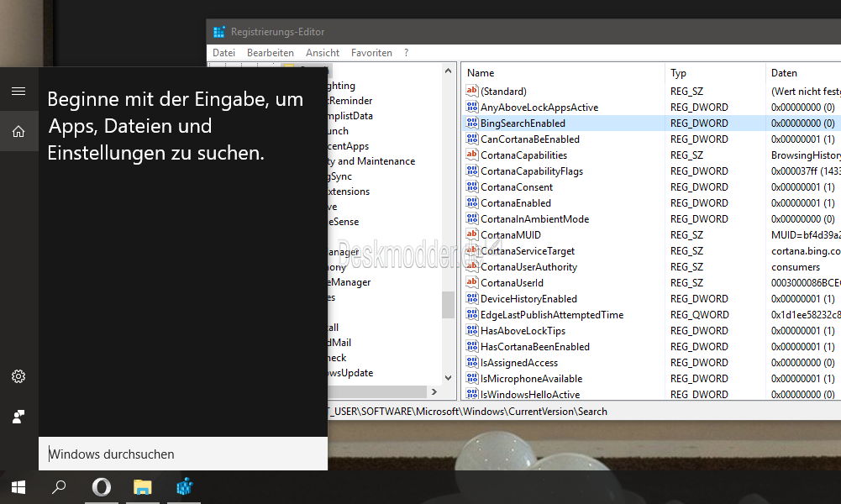Click the Windows Start button
The height and width of the screenshot is (504, 841).
click(x=18, y=487)
